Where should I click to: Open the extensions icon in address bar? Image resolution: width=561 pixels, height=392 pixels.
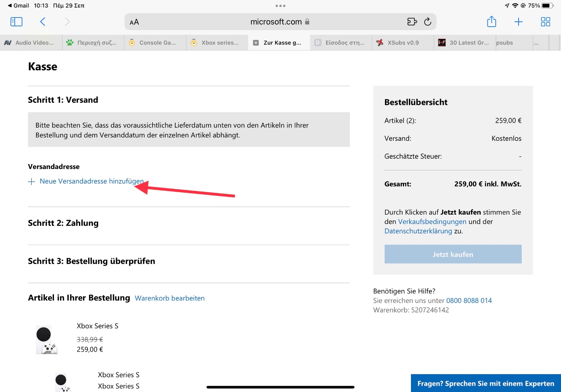tap(412, 22)
